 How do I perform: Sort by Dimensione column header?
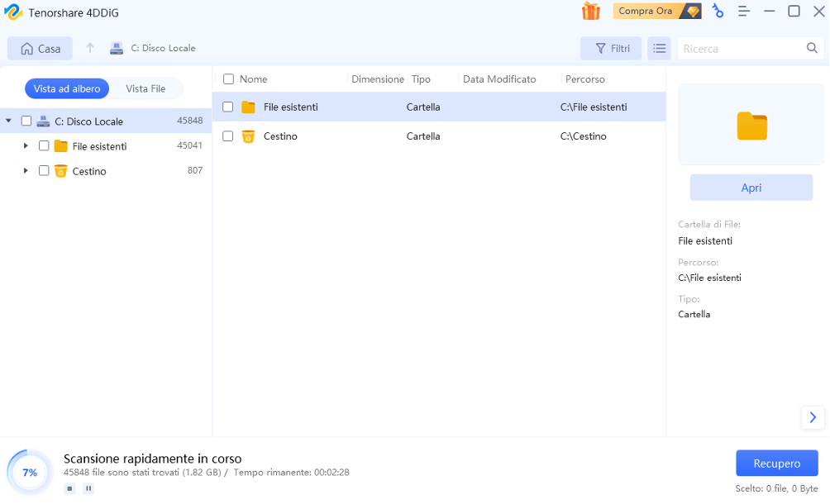coord(378,79)
